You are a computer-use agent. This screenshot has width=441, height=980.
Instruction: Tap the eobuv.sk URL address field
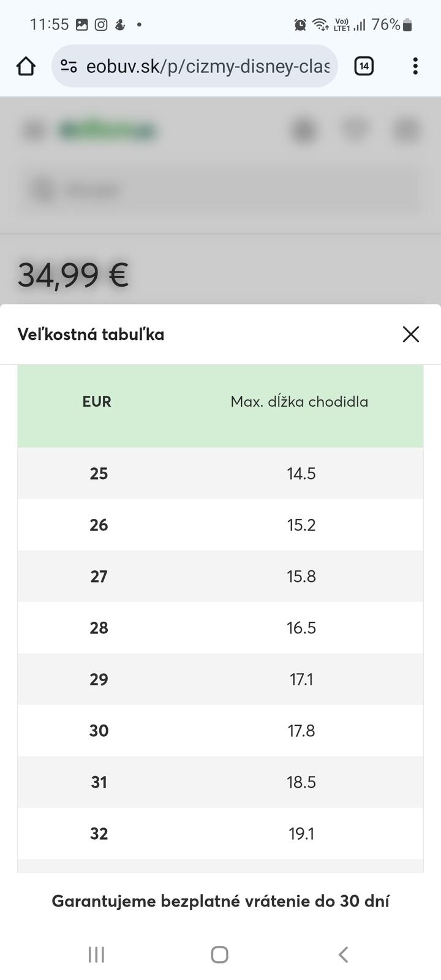coord(208,66)
